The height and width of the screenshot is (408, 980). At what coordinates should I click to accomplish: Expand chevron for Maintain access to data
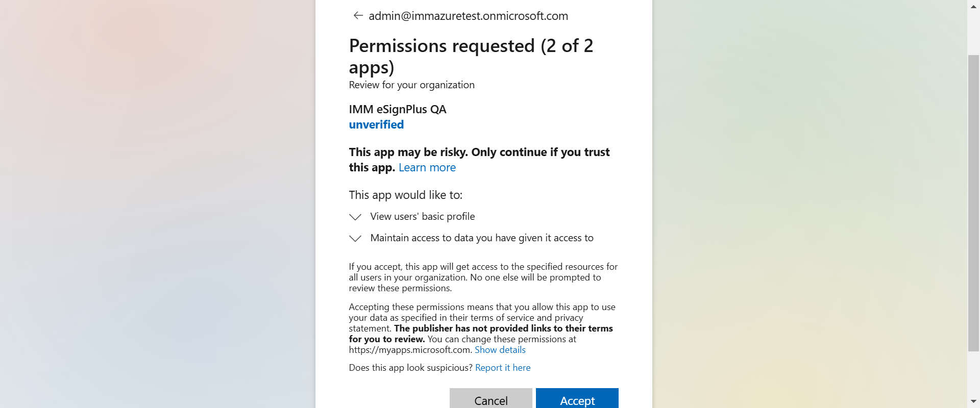click(355, 239)
